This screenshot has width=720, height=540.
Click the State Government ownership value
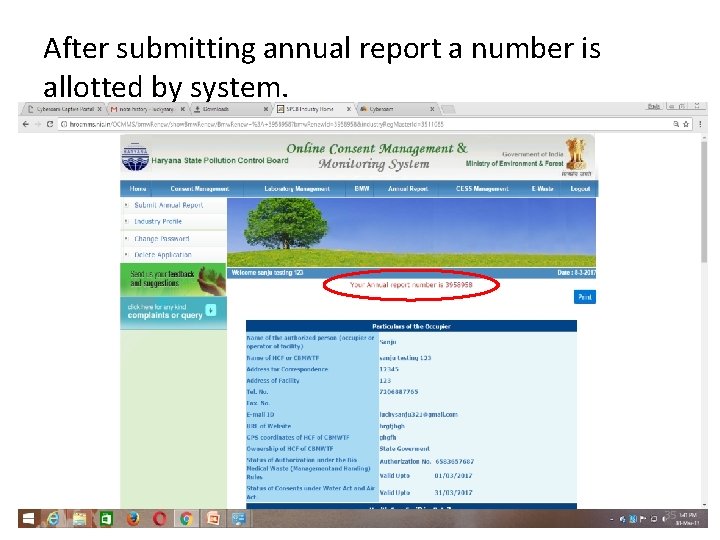click(x=404, y=449)
